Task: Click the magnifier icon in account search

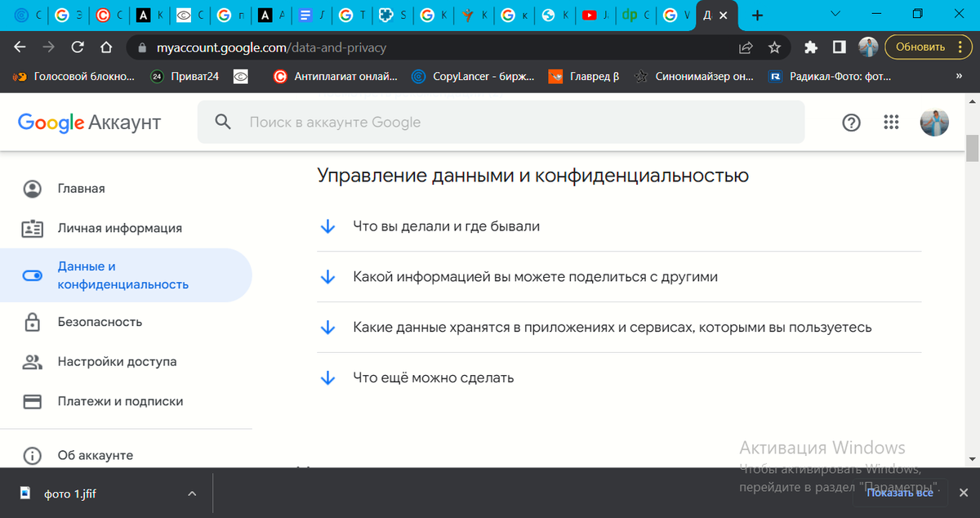Action: [223, 123]
